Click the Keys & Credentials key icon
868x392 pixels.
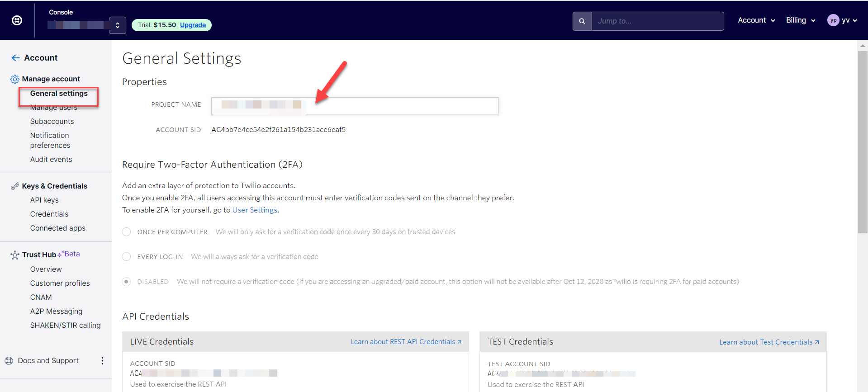pos(15,186)
